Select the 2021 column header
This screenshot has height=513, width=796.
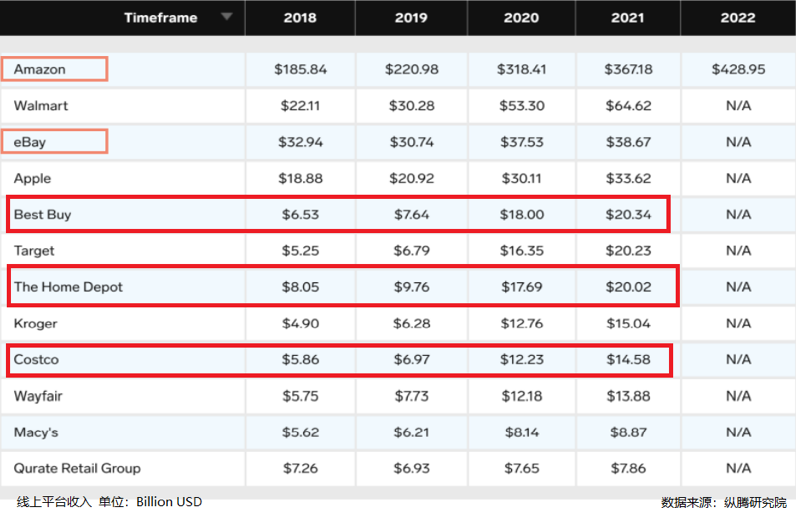pos(628,18)
